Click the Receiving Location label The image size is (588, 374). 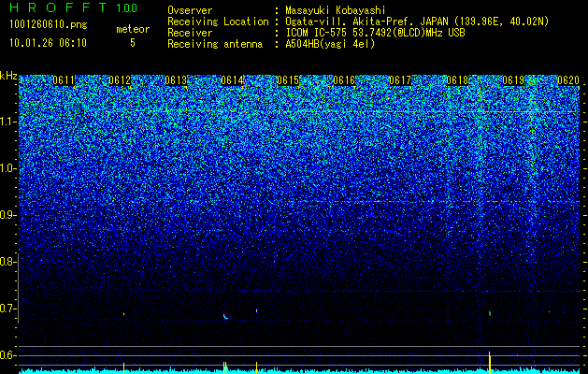[218, 22]
